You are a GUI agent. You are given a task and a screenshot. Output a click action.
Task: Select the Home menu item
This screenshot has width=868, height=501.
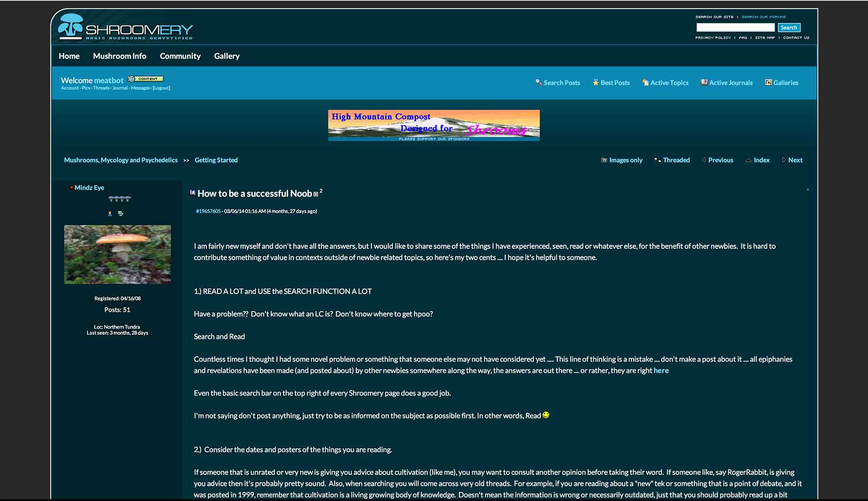tap(69, 56)
